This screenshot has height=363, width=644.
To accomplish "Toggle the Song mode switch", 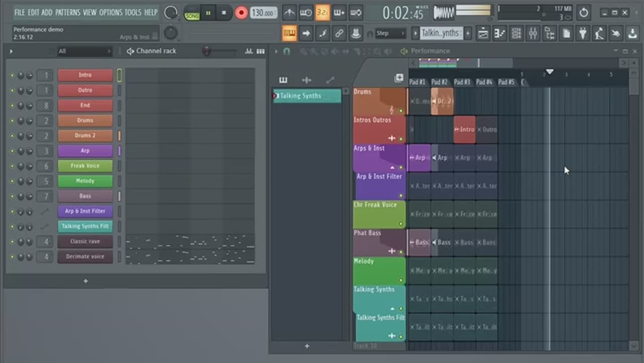I will (192, 13).
